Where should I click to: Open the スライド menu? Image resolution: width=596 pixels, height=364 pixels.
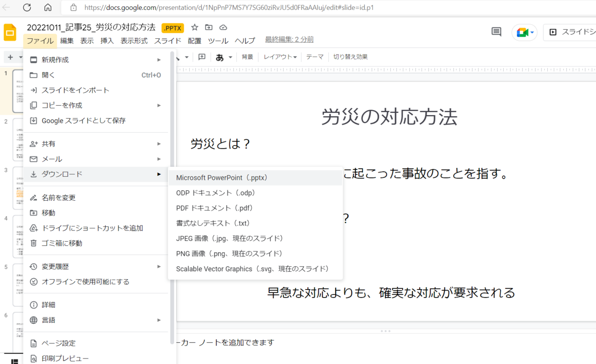click(x=168, y=41)
